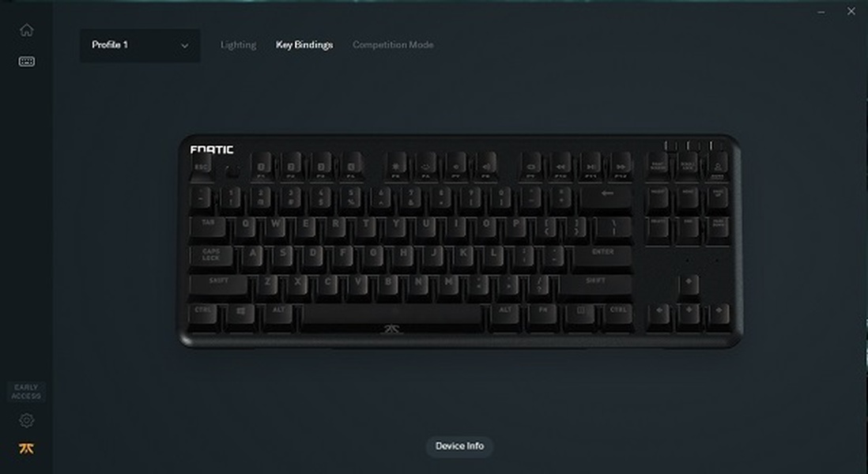The image size is (868, 474).
Task: Switch to the Competition Mode tab
Action: click(x=393, y=45)
